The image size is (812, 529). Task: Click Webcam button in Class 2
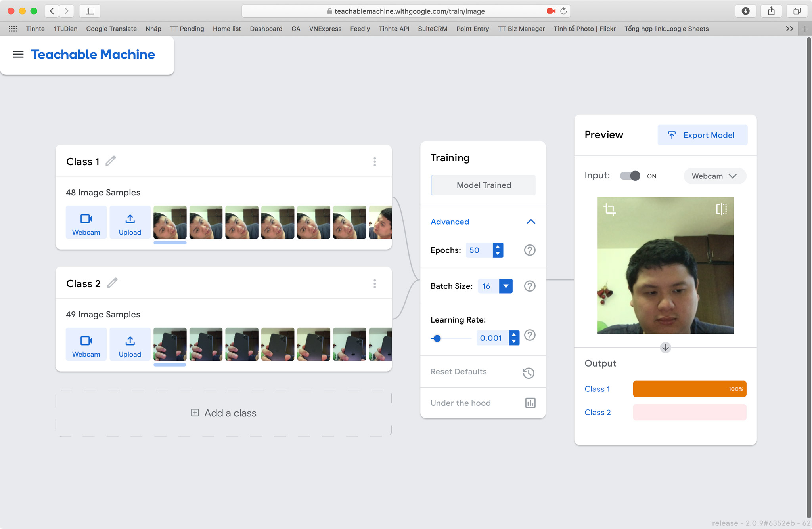coord(86,344)
